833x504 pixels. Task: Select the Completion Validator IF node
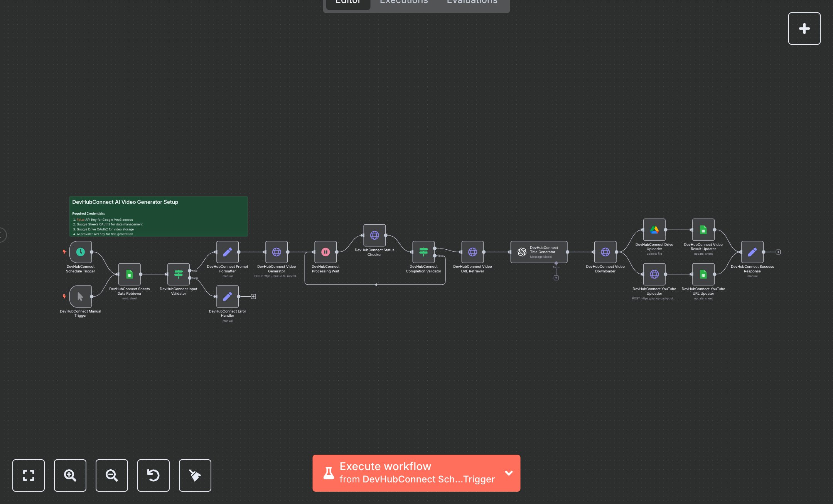coord(423,252)
